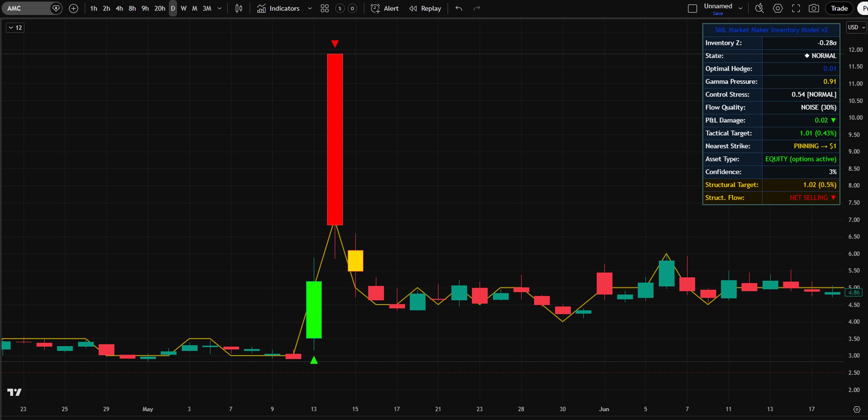Click the compare or add symbol plus icon
The image size is (868, 420).
[x=73, y=8]
